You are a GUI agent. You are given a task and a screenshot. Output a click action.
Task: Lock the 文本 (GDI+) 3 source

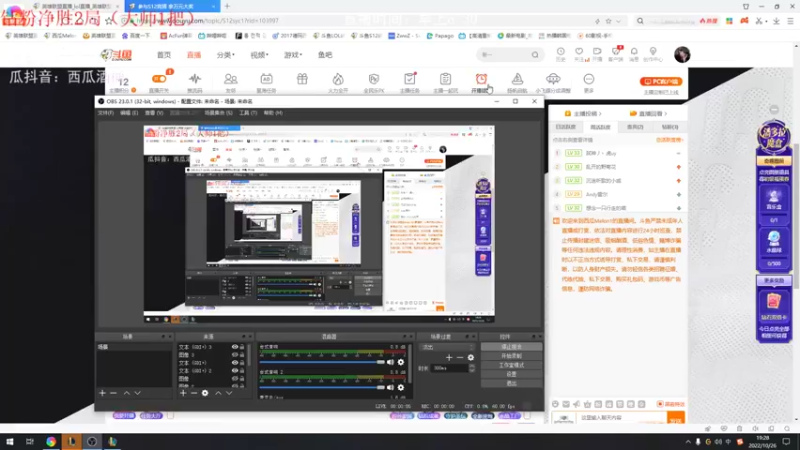coord(242,347)
